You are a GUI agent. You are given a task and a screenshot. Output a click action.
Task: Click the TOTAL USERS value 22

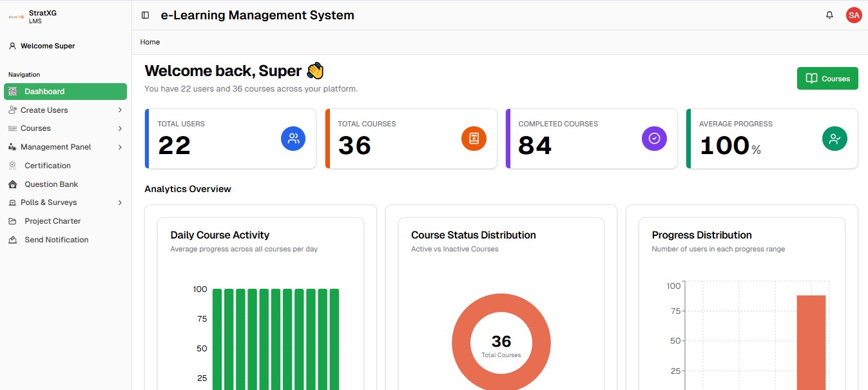coord(174,146)
